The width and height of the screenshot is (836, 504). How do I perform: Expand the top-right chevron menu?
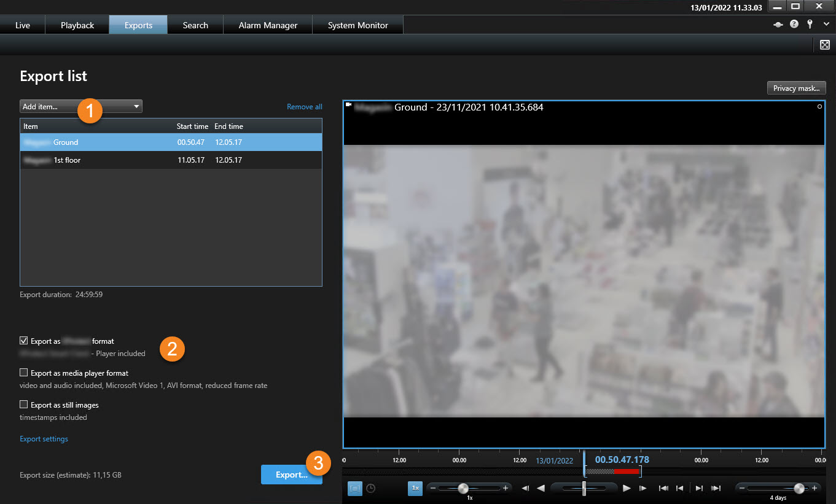coord(826,25)
